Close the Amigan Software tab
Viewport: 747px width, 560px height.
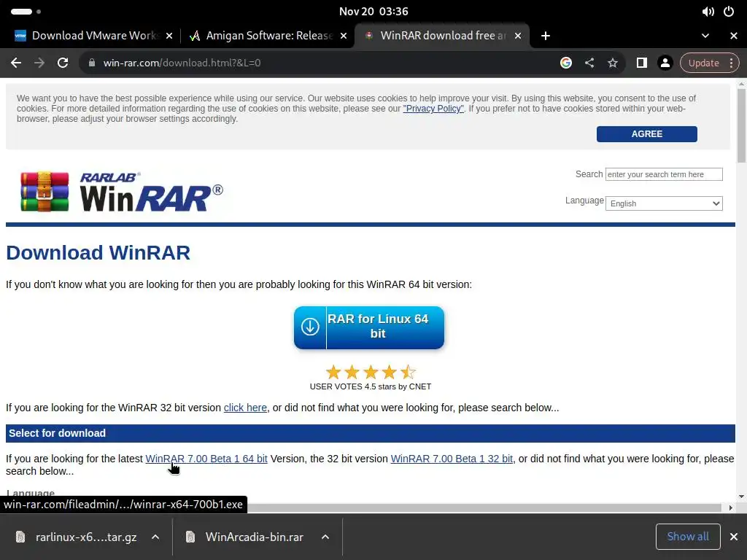point(344,36)
